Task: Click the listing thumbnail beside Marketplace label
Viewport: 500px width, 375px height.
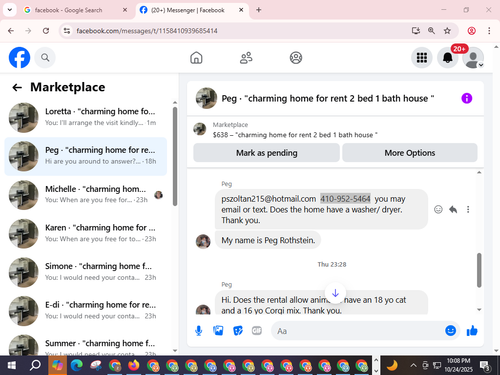Action: 200,129
